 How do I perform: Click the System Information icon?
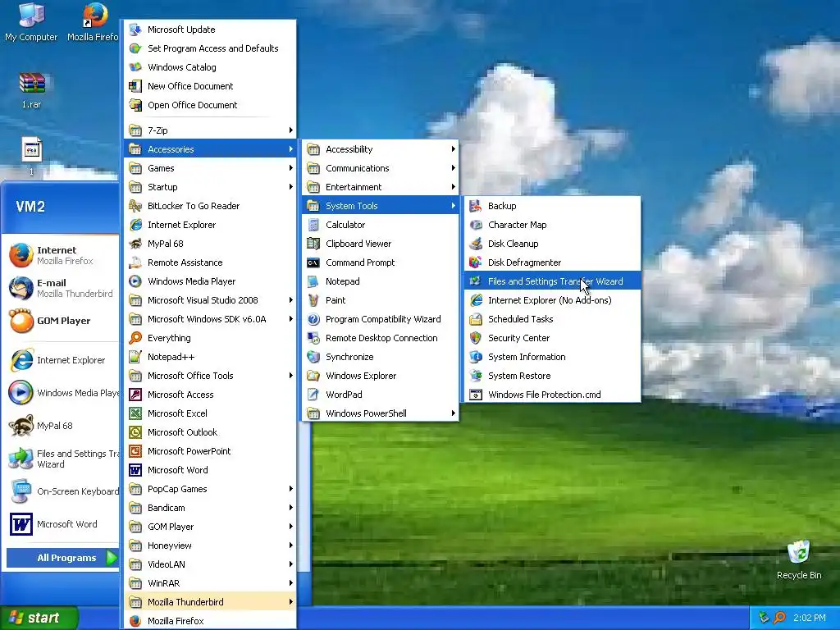pyautogui.click(x=475, y=356)
